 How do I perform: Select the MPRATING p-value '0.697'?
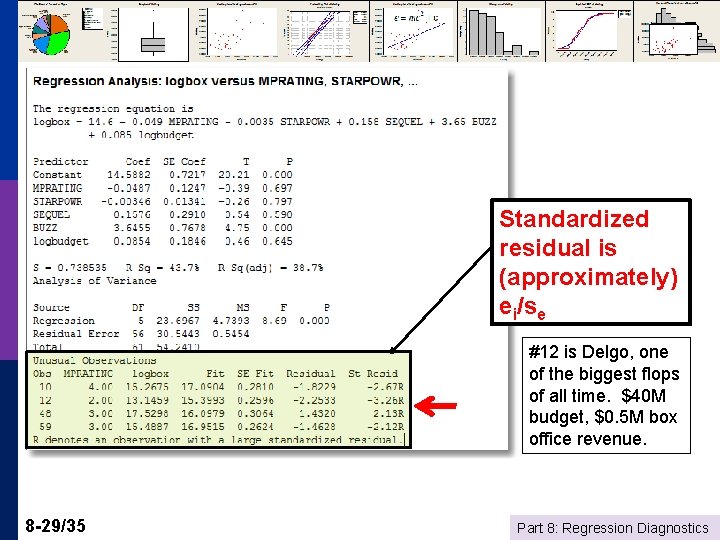277,188
